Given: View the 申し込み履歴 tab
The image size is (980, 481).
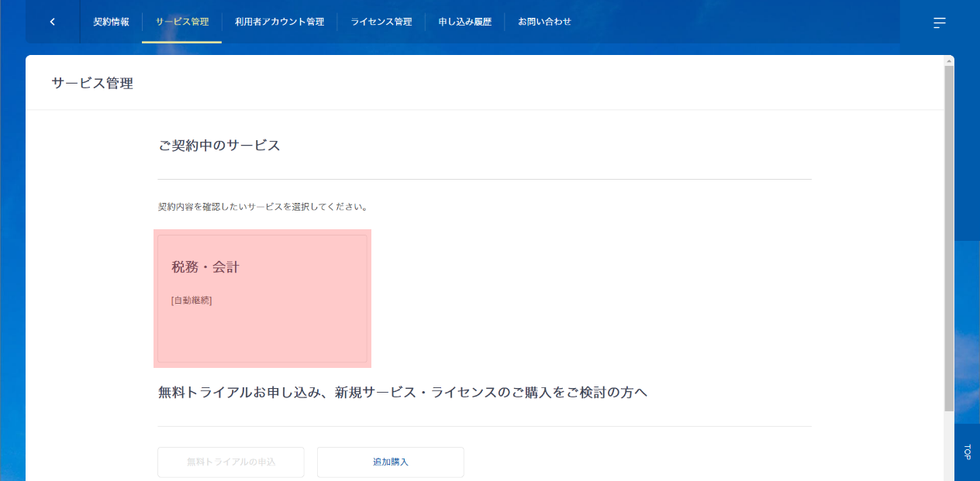Looking at the screenshot, I should click(x=465, y=22).
